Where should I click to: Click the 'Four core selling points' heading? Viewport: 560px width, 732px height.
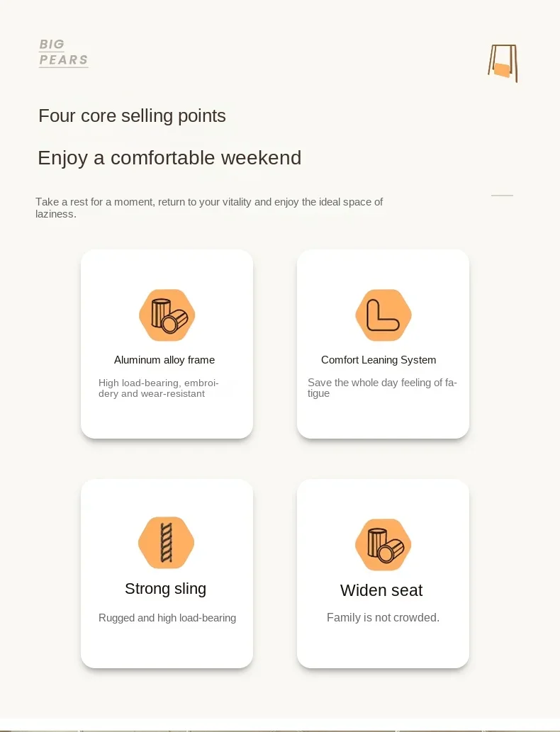pyautogui.click(x=132, y=116)
